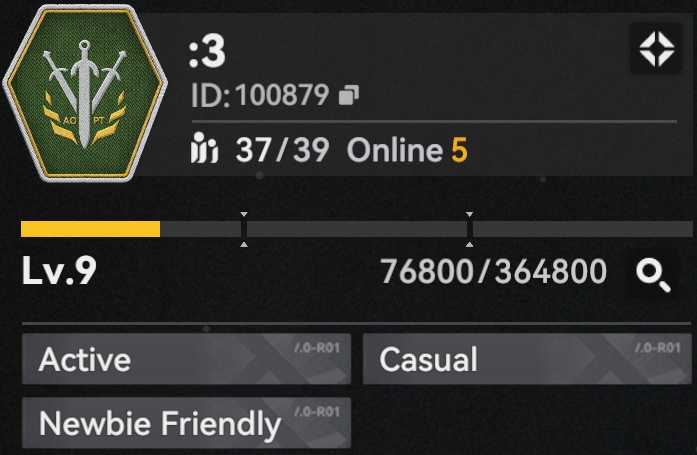This screenshot has width=697, height=455.
Task: Click the ID: 100879 text
Action: tap(260, 95)
